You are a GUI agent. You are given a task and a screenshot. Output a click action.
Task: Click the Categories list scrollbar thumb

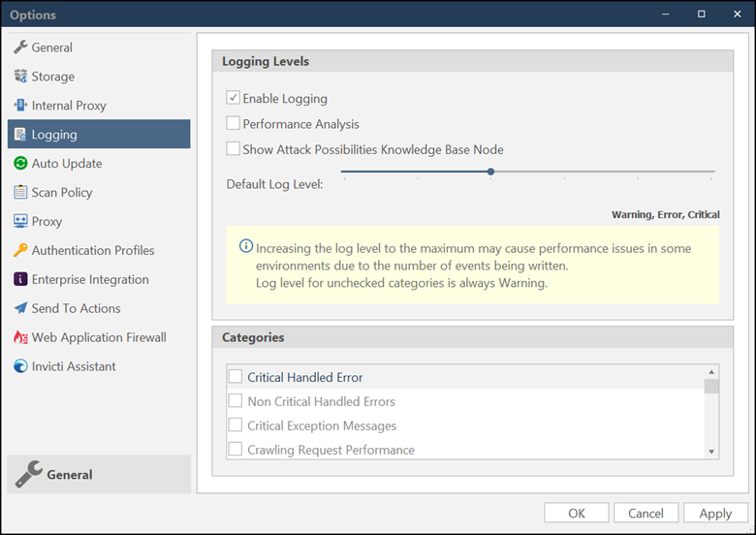711,387
